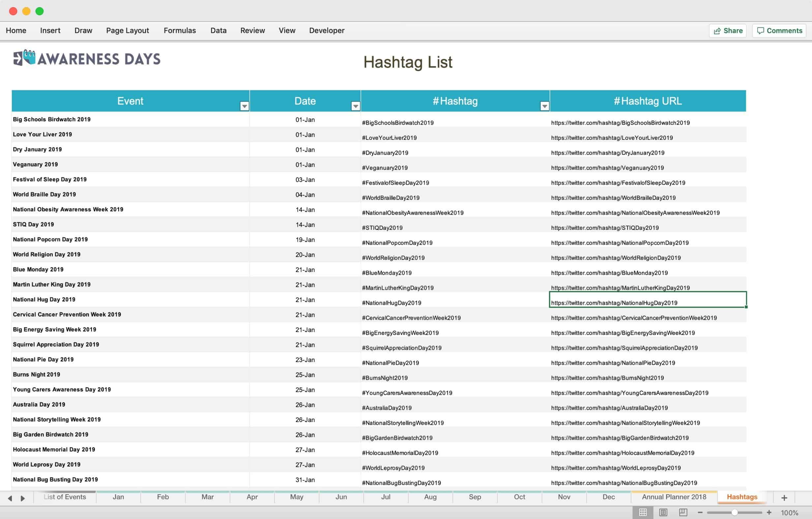
Task: Select Holocaust Memorial Day 2019 cell
Action: tap(130, 450)
